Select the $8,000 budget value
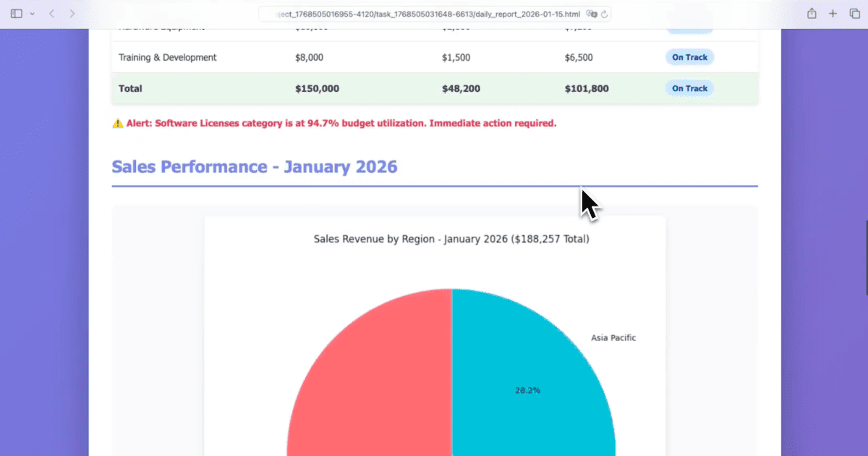The width and height of the screenshot is (868, 456). click(x=309, y=57)
